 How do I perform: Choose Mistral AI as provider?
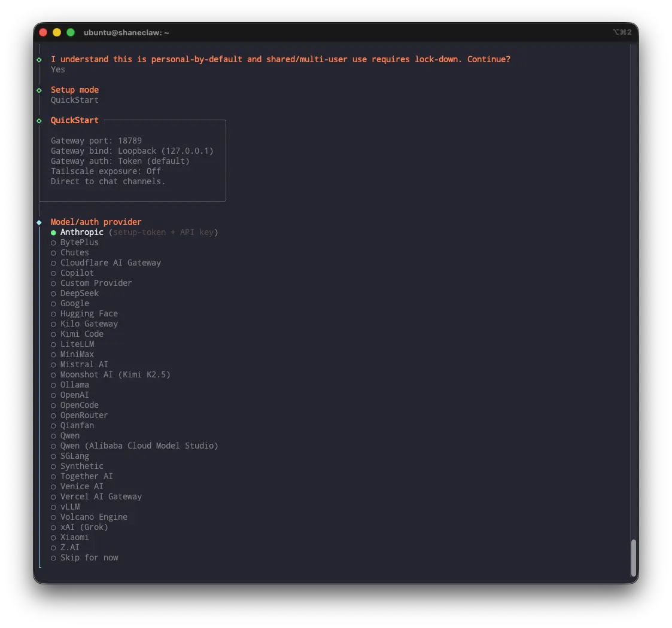point(79,365)
